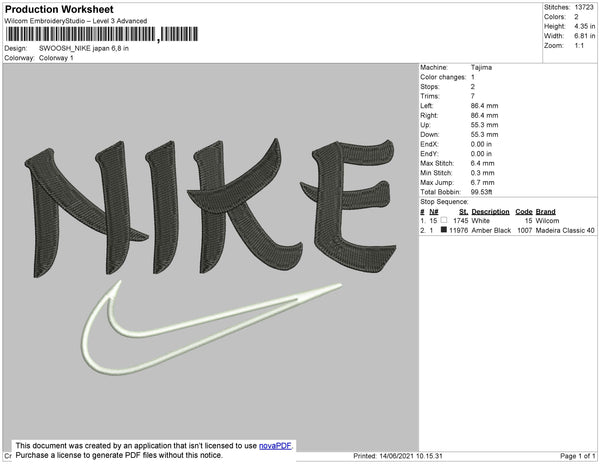Select the 'Production Worksheet' title

coord(59,10)
